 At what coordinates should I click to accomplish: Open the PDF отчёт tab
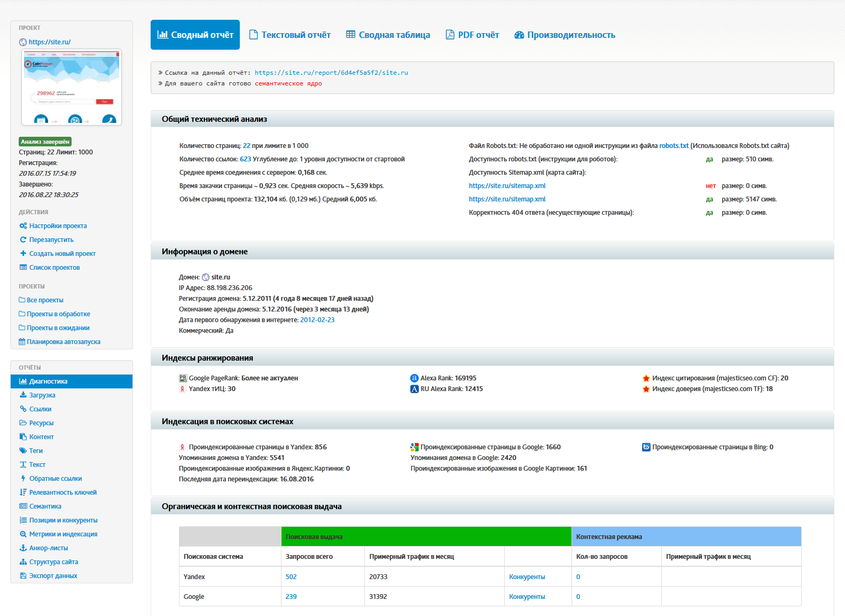point(472,35)
